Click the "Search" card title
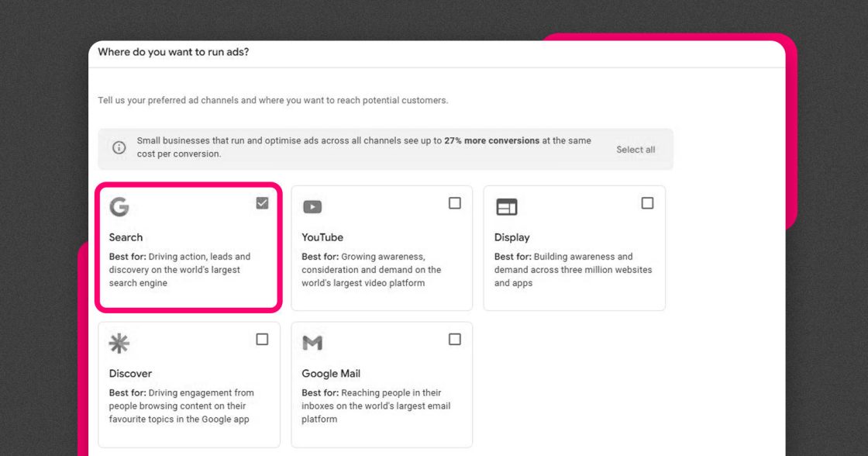Image resolution: width=868 pixels, height=456 pixels. [x=126, y=237]
